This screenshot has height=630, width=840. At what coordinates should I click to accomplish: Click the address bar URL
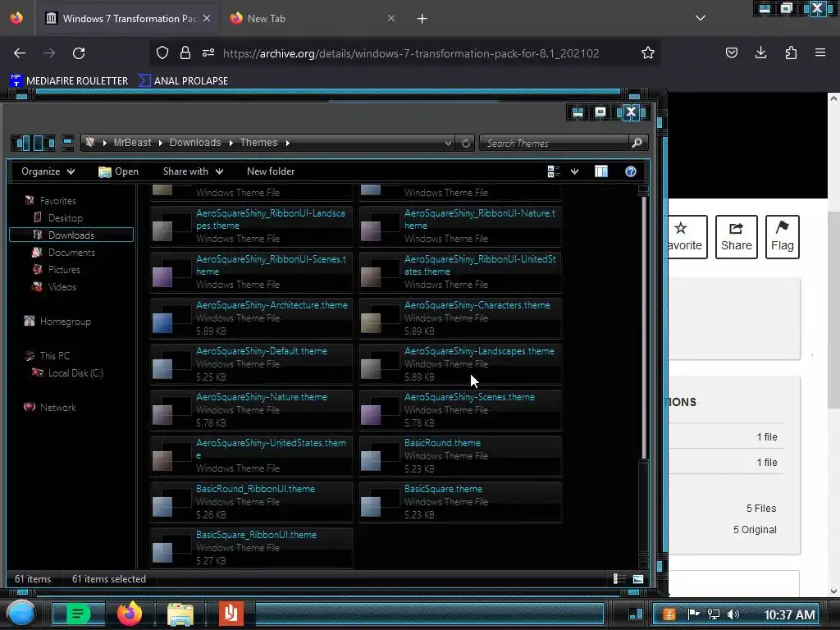411,53
